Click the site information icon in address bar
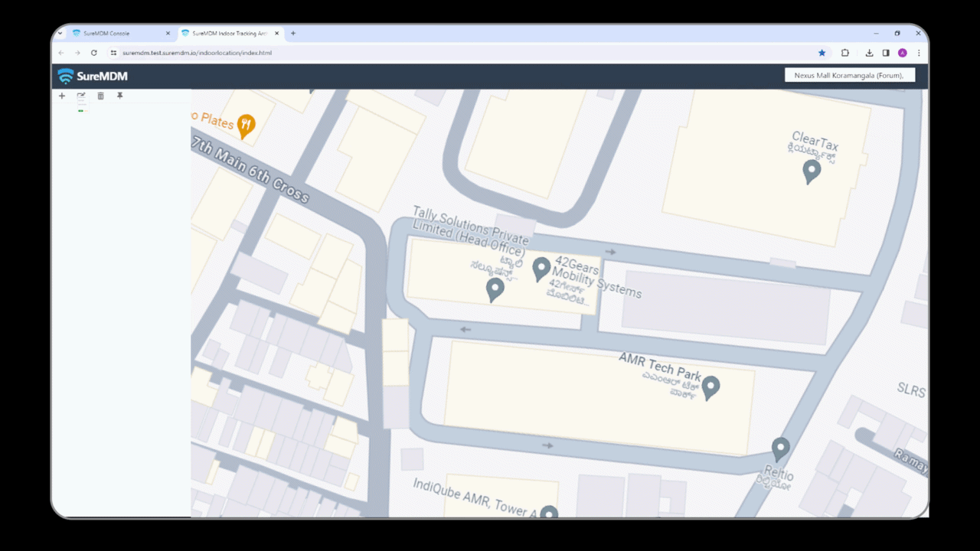The height and width of the screenshot is (551, 980). [x=113, y=53]
